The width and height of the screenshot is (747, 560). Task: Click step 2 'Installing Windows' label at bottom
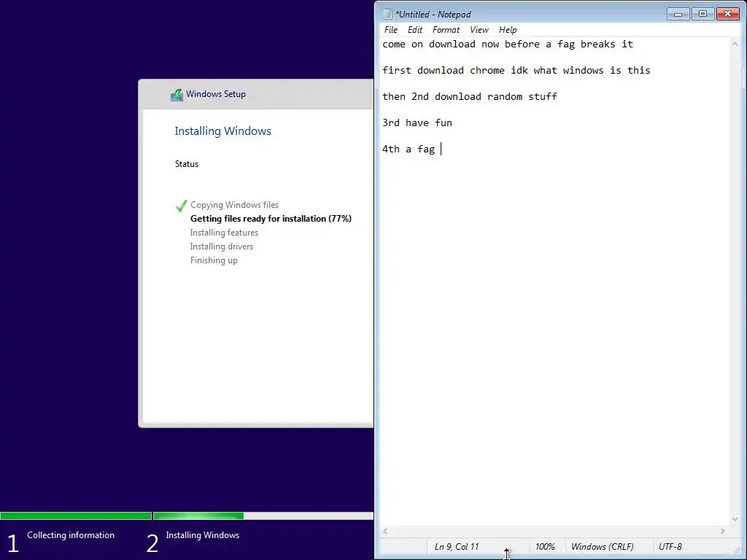[203, 535]
